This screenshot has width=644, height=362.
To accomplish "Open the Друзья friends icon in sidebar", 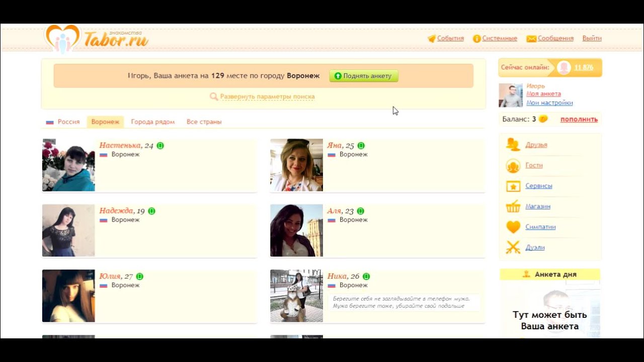I will (513, 145).
